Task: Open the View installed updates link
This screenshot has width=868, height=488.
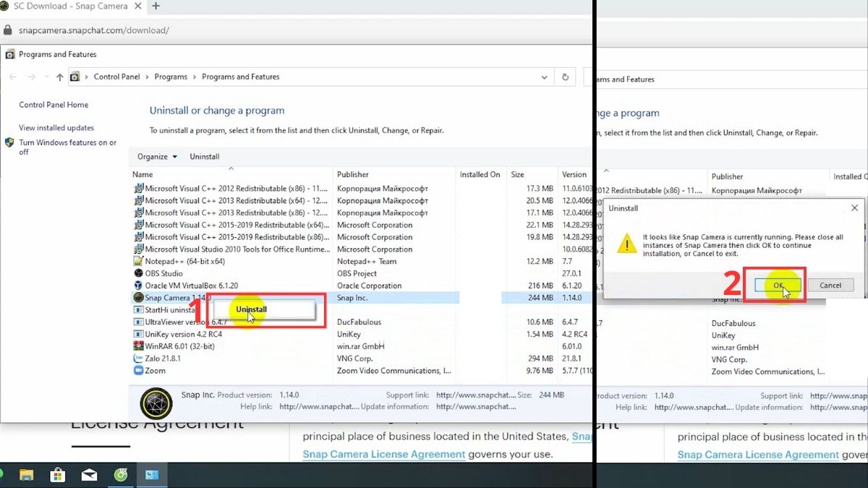Action: coord(56,128)
